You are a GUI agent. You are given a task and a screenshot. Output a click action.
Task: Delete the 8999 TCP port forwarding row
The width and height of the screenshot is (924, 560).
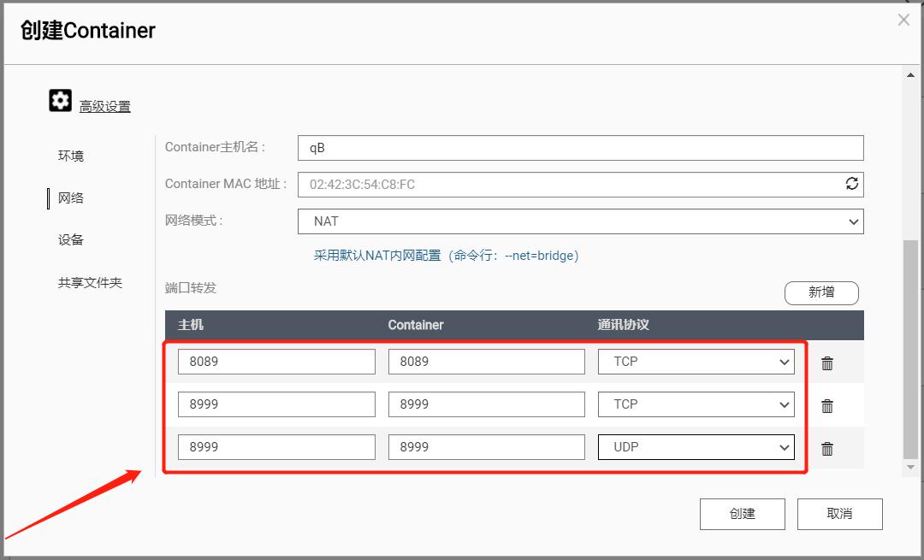coord(827,406)
